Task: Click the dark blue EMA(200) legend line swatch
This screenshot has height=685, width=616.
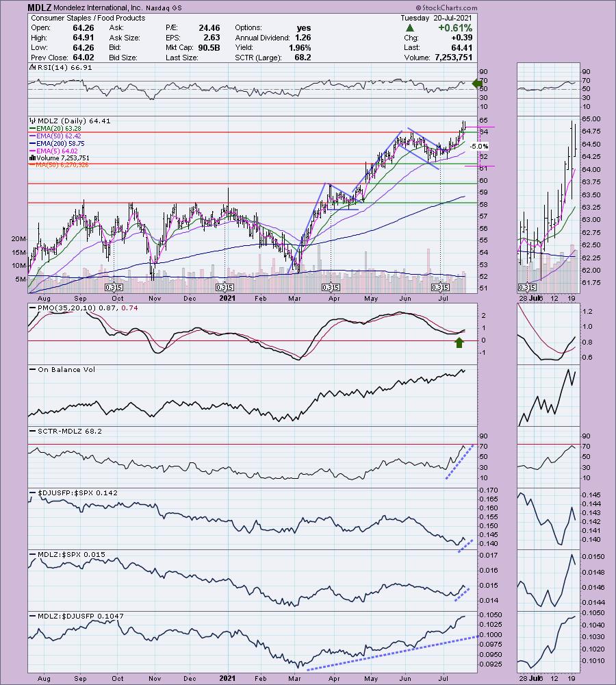Action: click(x=32, y=143)
